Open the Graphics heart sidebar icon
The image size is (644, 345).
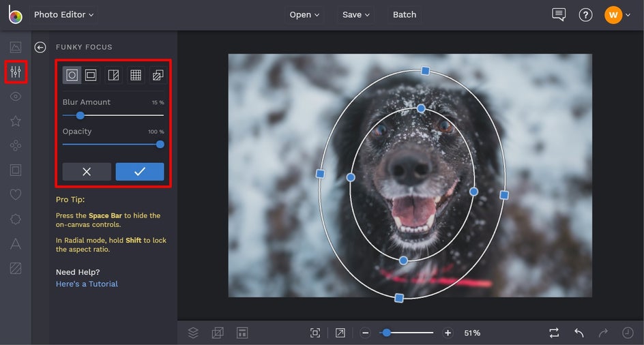16,194
